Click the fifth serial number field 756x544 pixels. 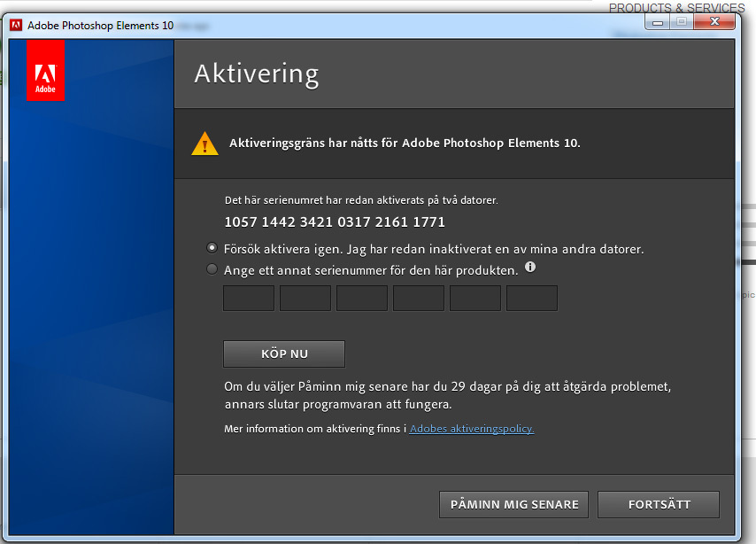(475, 298)
